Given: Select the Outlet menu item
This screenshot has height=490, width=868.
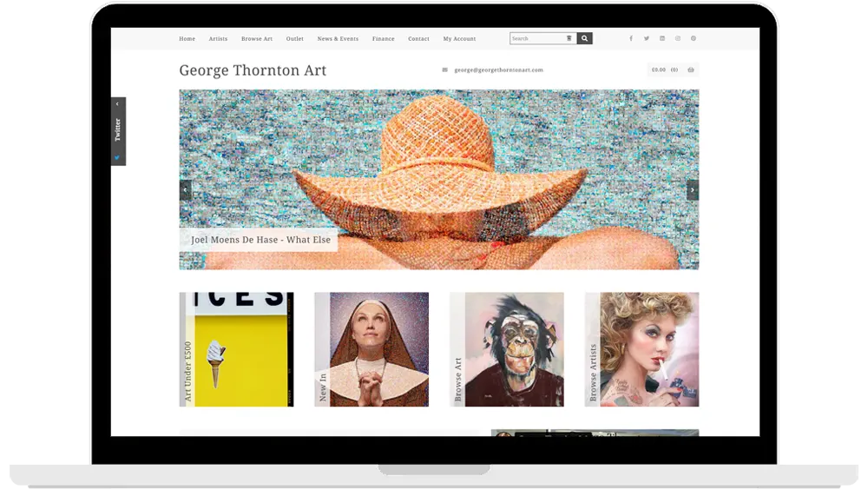Looking at the screenshot, I should point(294,39).
